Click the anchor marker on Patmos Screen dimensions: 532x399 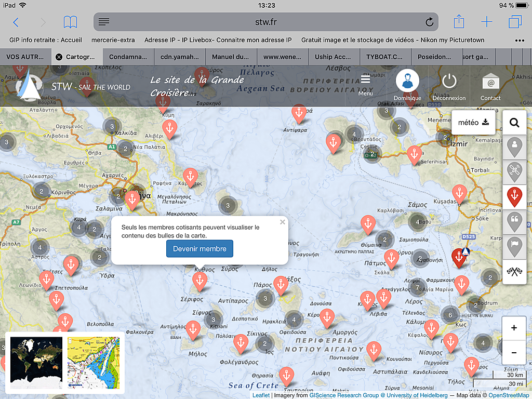coord(391,259)
